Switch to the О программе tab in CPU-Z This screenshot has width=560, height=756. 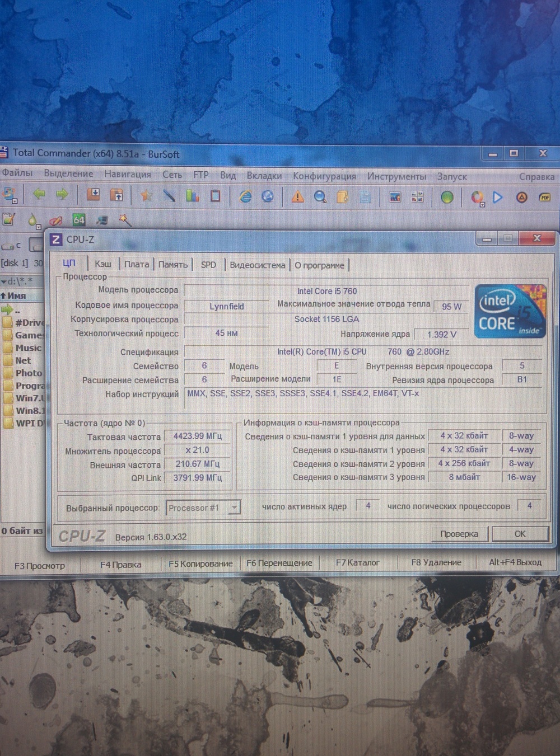320,265
